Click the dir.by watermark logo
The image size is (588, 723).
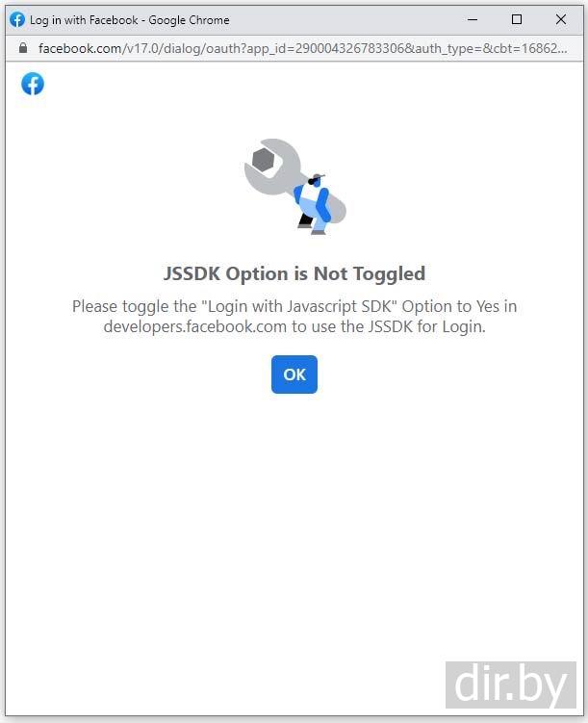click(511, 684)
